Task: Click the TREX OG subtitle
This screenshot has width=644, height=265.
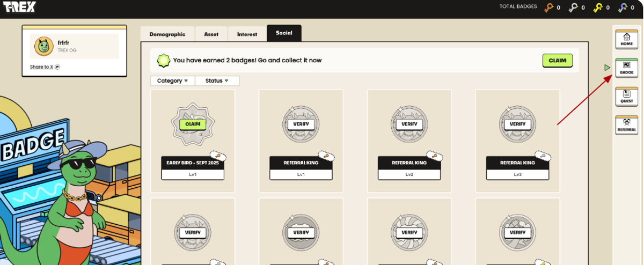Action: (x=67, y=50)
